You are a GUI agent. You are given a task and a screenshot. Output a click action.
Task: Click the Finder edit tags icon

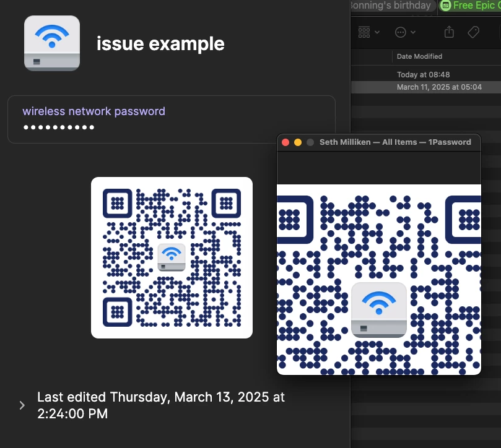473,32
